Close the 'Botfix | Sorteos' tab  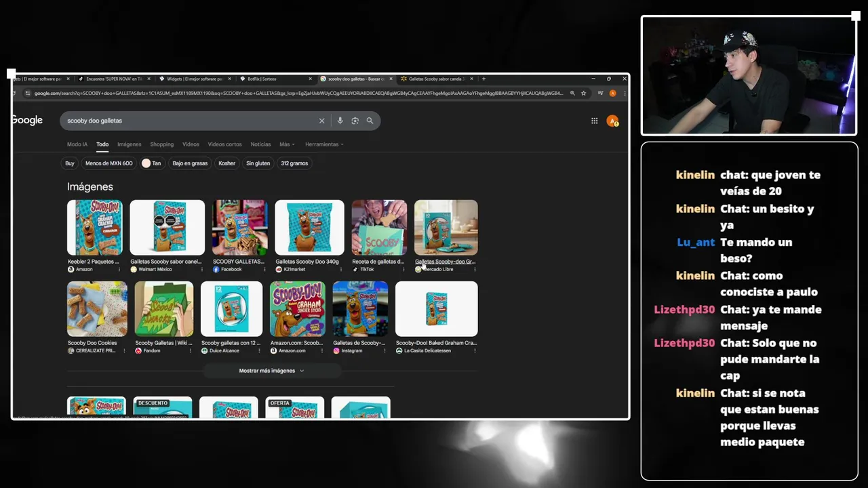point(310,79)
